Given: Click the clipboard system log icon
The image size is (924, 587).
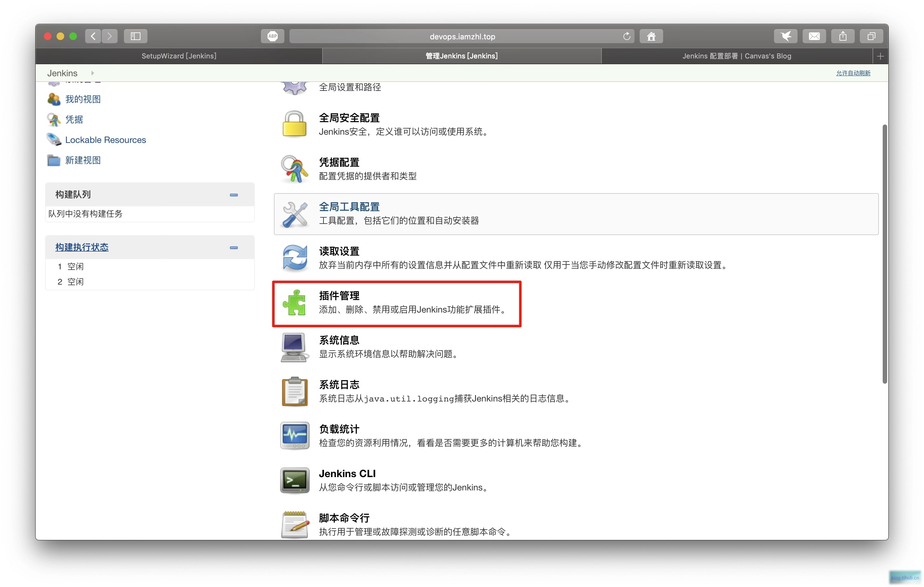Looking at the screenshot, I should click(x=294, y=391).
